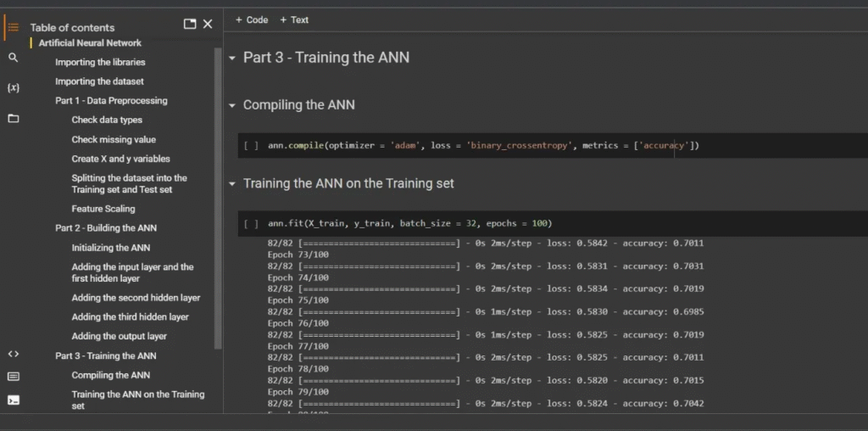
Task: Open the Command palette icon
Action: click(x=13, y=376)
